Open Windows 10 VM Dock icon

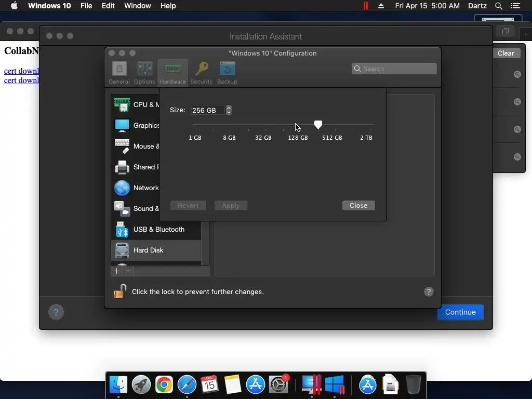(335, 385)
